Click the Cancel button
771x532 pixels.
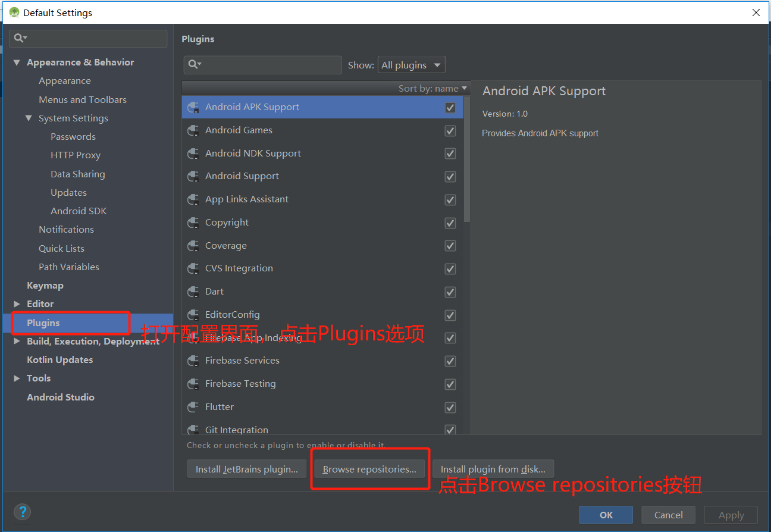[x=669, y=515]
